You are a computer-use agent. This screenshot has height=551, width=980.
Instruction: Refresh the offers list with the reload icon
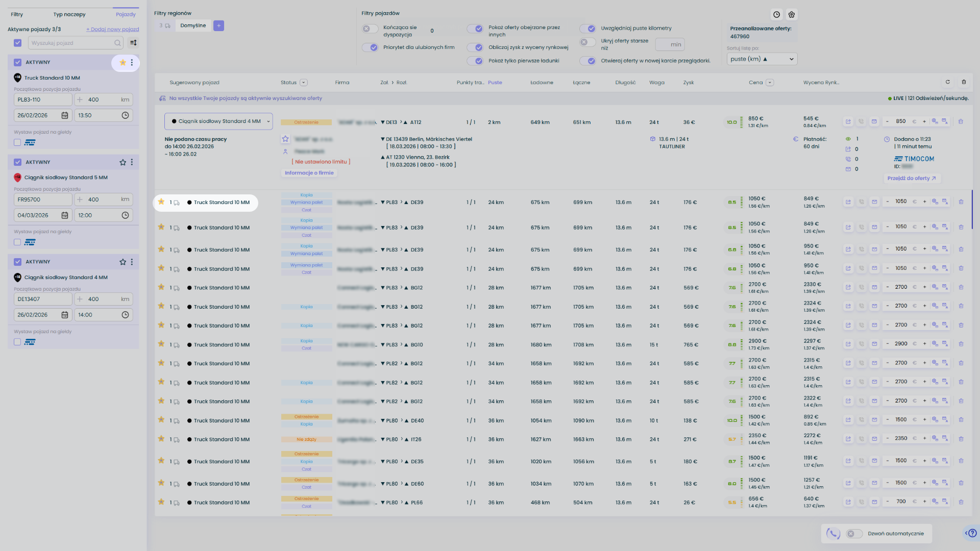[x=948, y=82]
